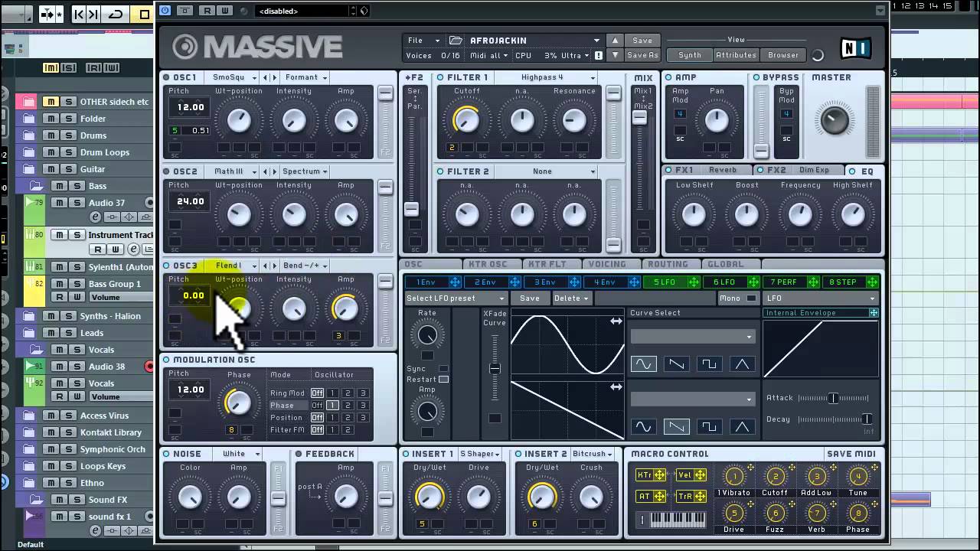Click the Filter 1 Cutoff knob
This screenshot has height=551, width=980.
click(x=466, y=119)
